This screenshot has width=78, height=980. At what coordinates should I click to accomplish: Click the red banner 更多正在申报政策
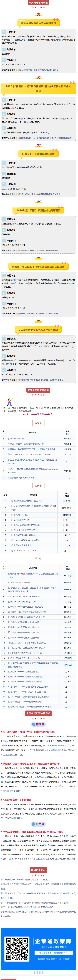tap(38, 390)
